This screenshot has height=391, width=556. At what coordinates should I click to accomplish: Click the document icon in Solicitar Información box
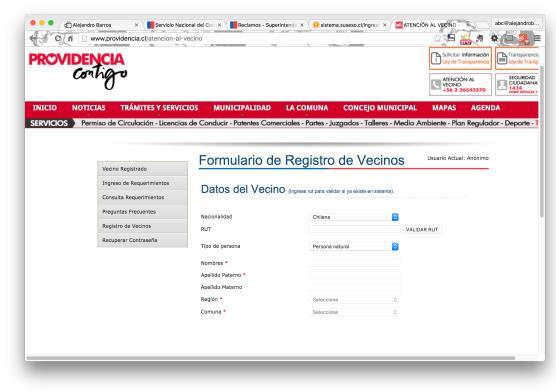pyautogui.click(x=436, y=58)
